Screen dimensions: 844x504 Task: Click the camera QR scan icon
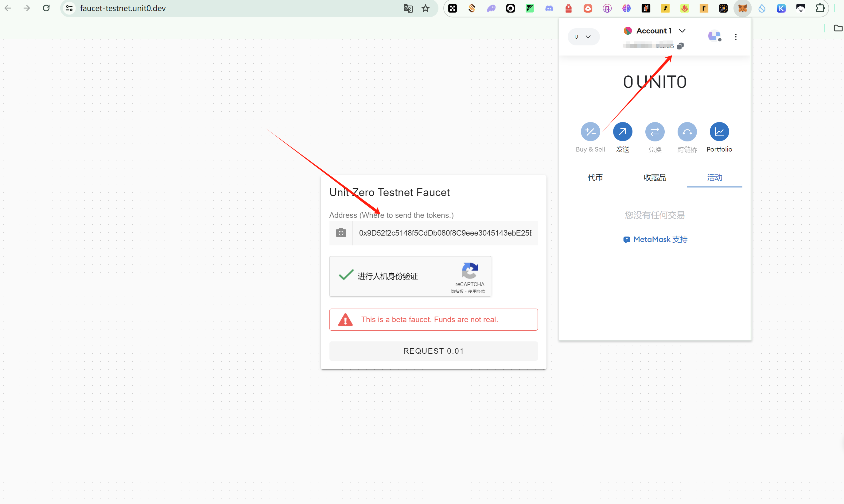point(341,233)
